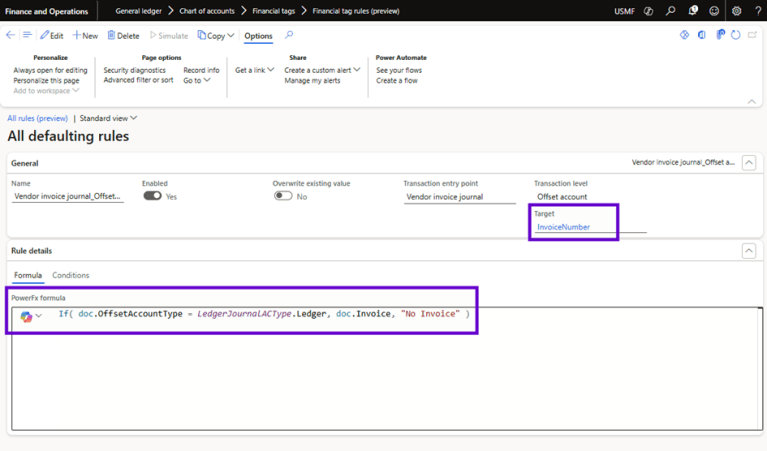Image resolution: width=767 pixels, height=451 pixels.
Task: Switch to the Conditions tab
Action: 70,275
